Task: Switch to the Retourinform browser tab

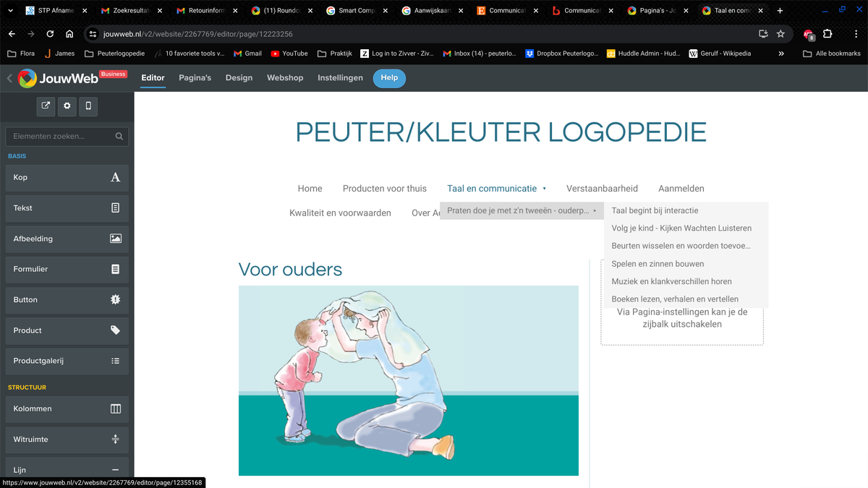Action: coord(205,11)
